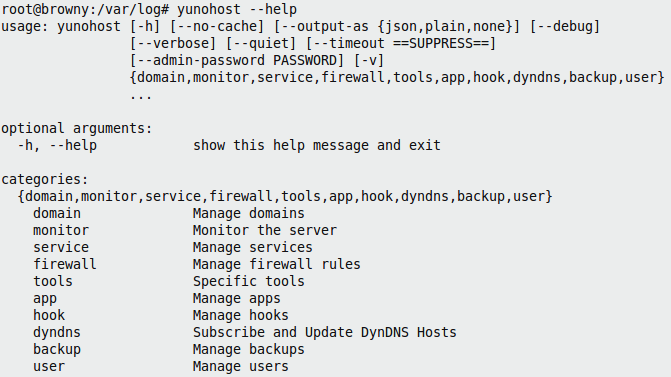Click the 'service' category entry
Image resolution: width=671 pixels, height=377 pixels.
click(61, 247)
